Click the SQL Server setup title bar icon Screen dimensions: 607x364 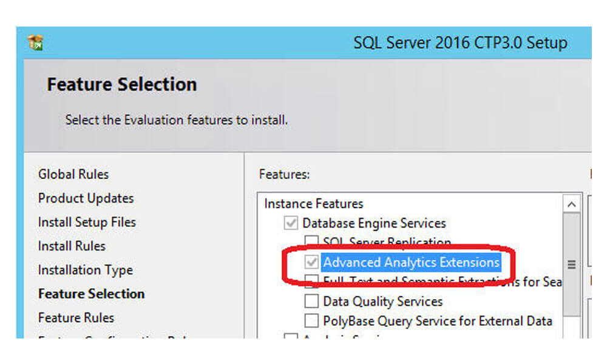(x=36, y=42)
